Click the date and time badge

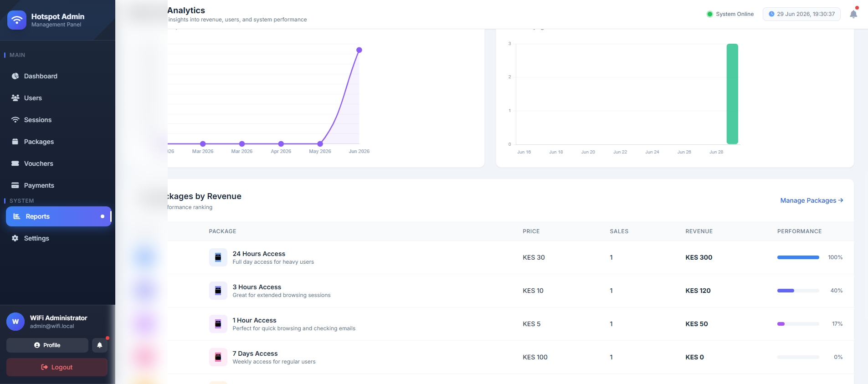[x=801, y=14]
